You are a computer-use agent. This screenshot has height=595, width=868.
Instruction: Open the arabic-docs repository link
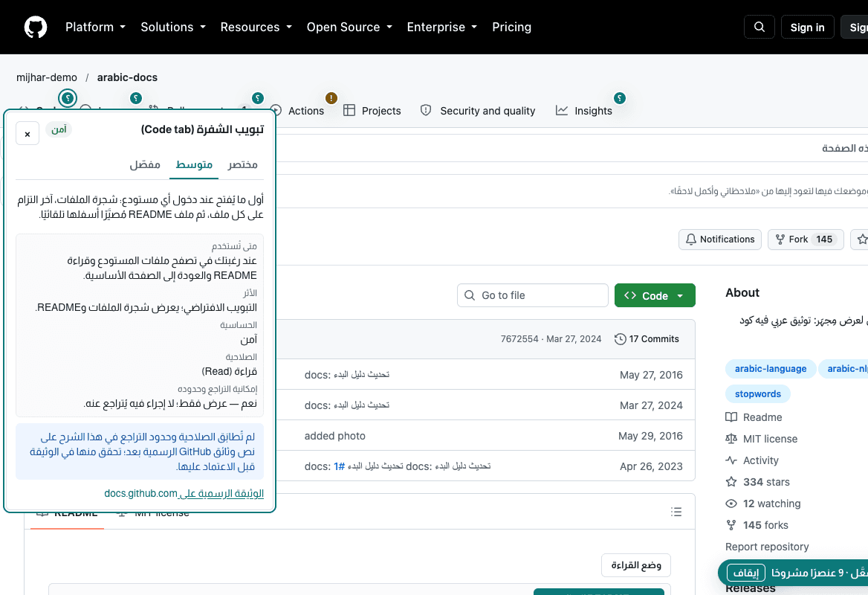[127, 77]
